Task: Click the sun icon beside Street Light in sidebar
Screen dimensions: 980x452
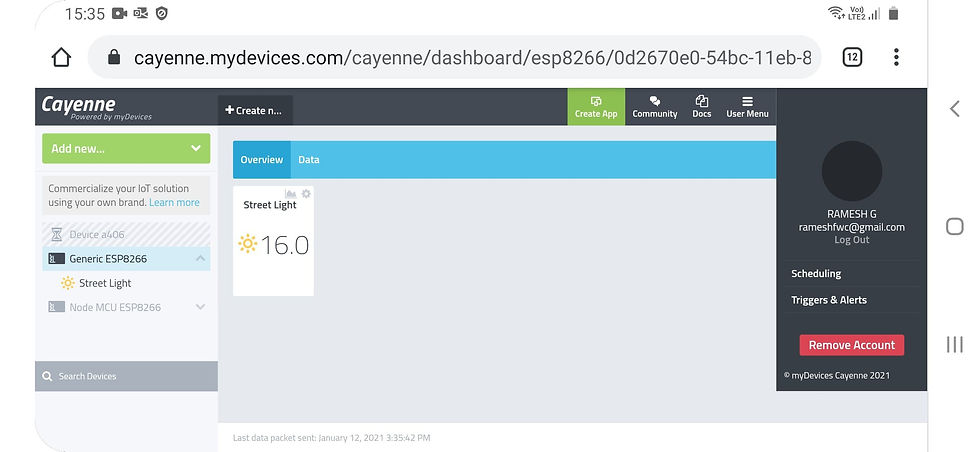Action: [68, 283]
